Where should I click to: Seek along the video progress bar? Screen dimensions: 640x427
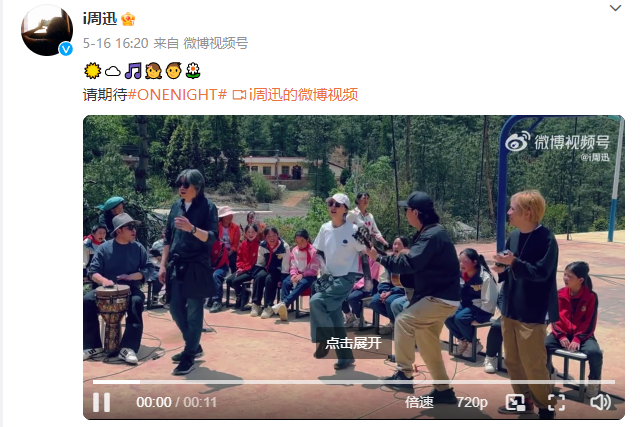[x=353, y=382]
